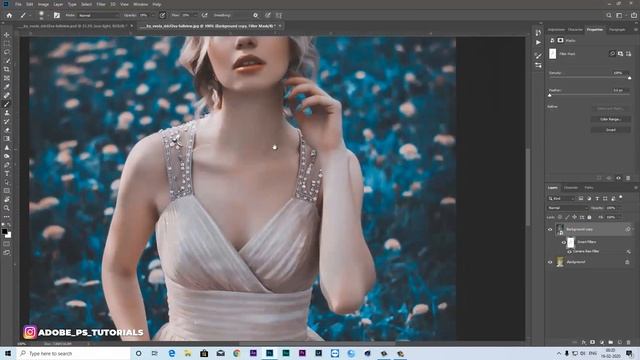
Task: Select the Eyedropper tool
Action: (7, 87)
